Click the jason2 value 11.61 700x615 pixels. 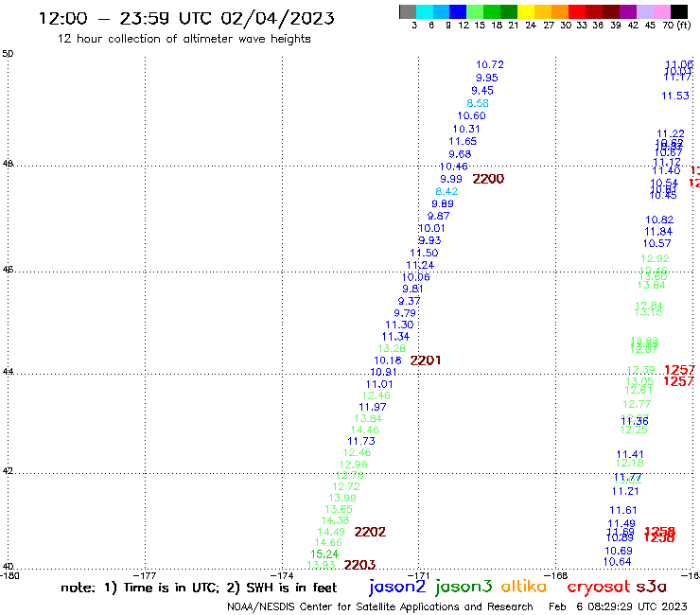623,510
